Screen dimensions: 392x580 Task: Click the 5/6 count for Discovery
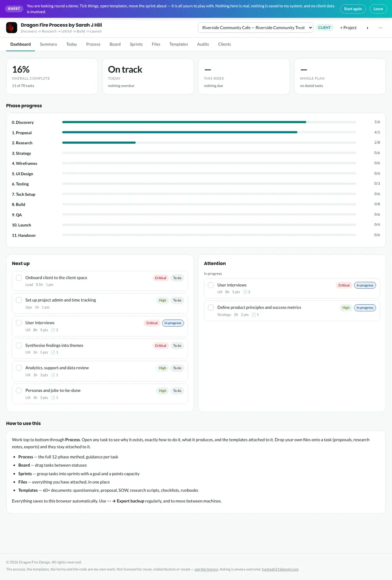point(377,122)
